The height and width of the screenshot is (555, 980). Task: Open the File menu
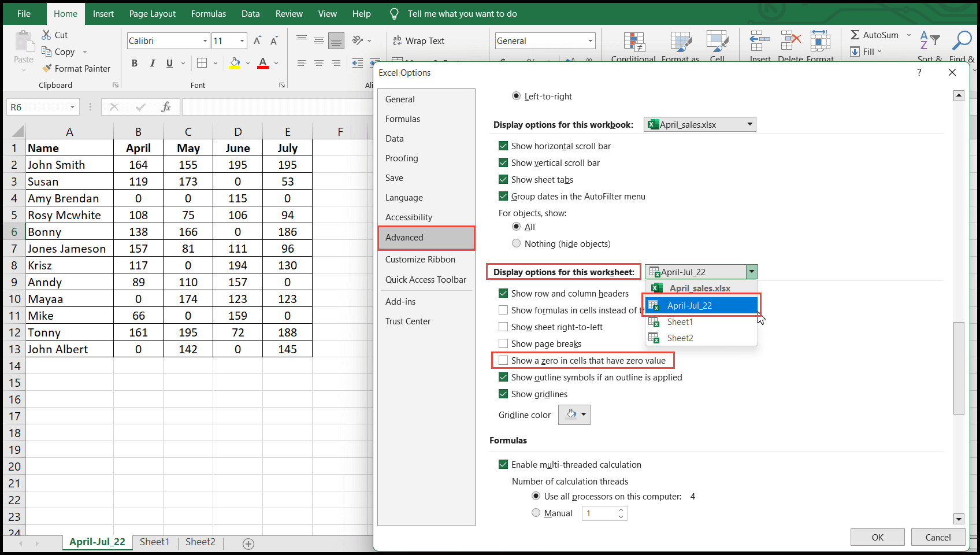point(24,14)
